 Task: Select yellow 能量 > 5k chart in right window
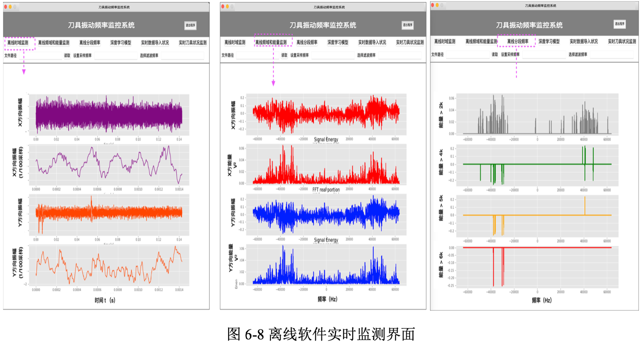[538, 216]
